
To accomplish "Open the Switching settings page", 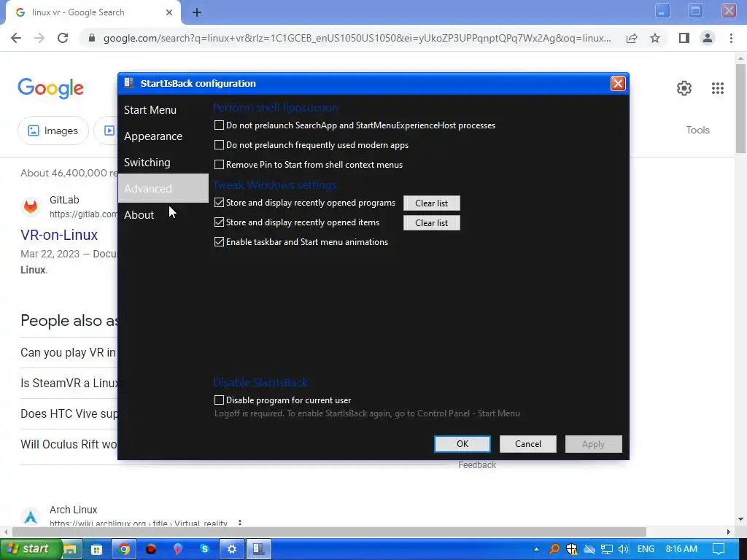I will [x=147, y=163].
